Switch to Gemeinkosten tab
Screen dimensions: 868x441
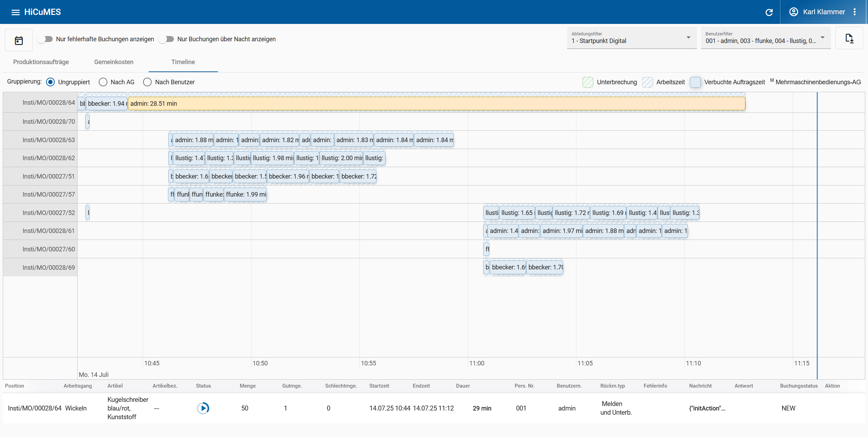[114, 62]
